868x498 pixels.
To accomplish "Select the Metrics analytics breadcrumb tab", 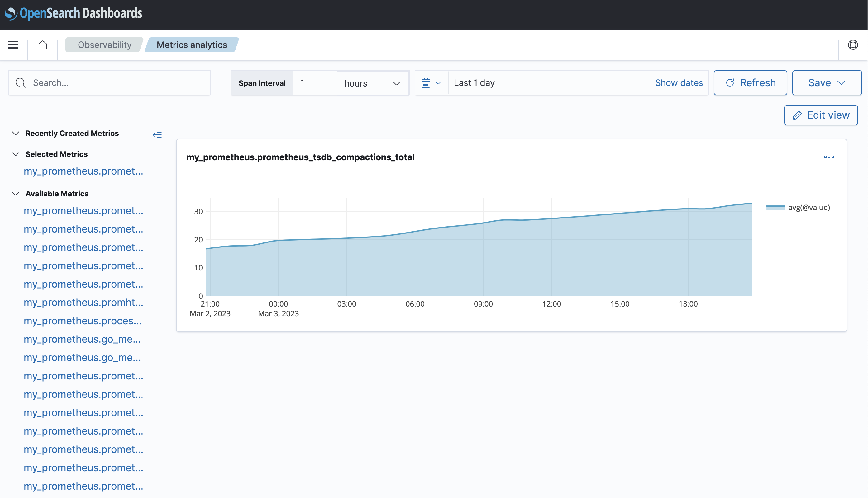I will coord(191,45).
